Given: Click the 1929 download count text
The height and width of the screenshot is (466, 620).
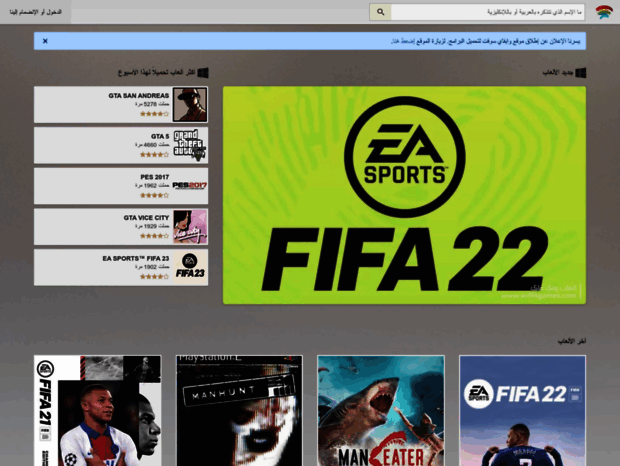Looking at the screenshot, I should 152,226.
